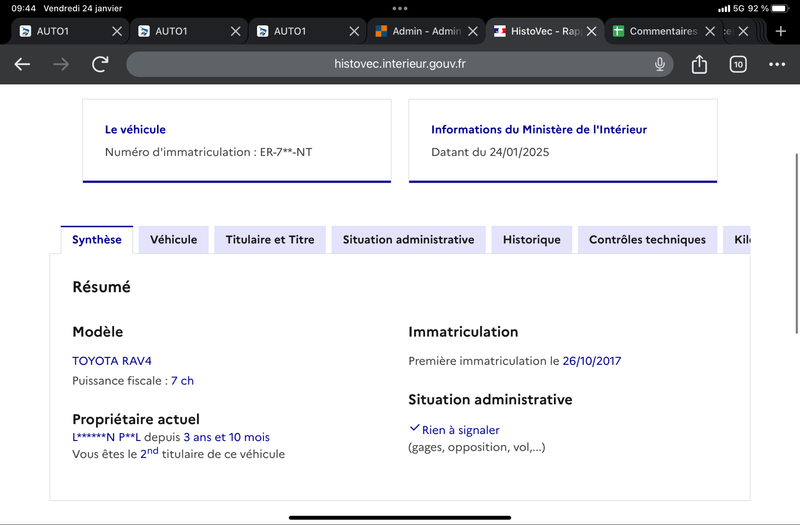This screenshot has width=800, height=525.
Task: Click the Propriétaire actuel heading
Action: [136, 419]
